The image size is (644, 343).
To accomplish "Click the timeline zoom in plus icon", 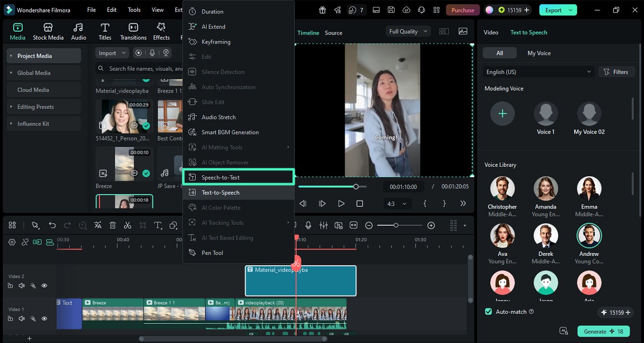I will [x=431, y=225].
